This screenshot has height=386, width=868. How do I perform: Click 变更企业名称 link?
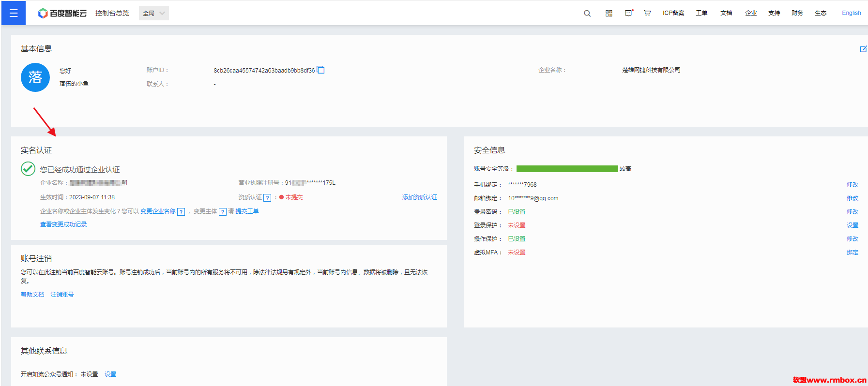coord(158,211)
